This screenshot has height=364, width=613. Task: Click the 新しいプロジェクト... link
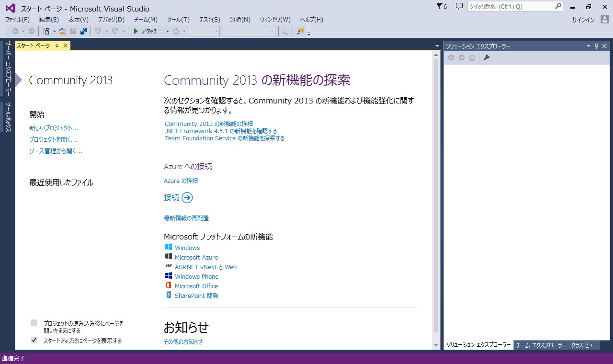[54, 128]
